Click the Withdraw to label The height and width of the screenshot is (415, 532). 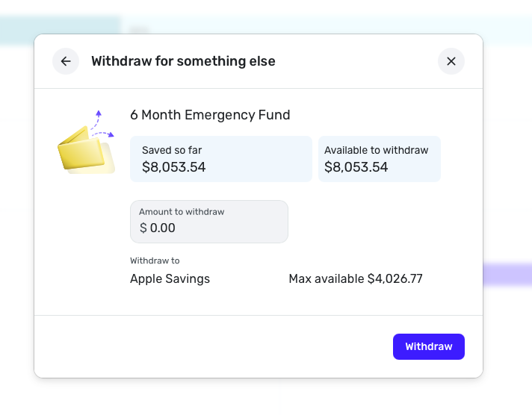(155, 260)
